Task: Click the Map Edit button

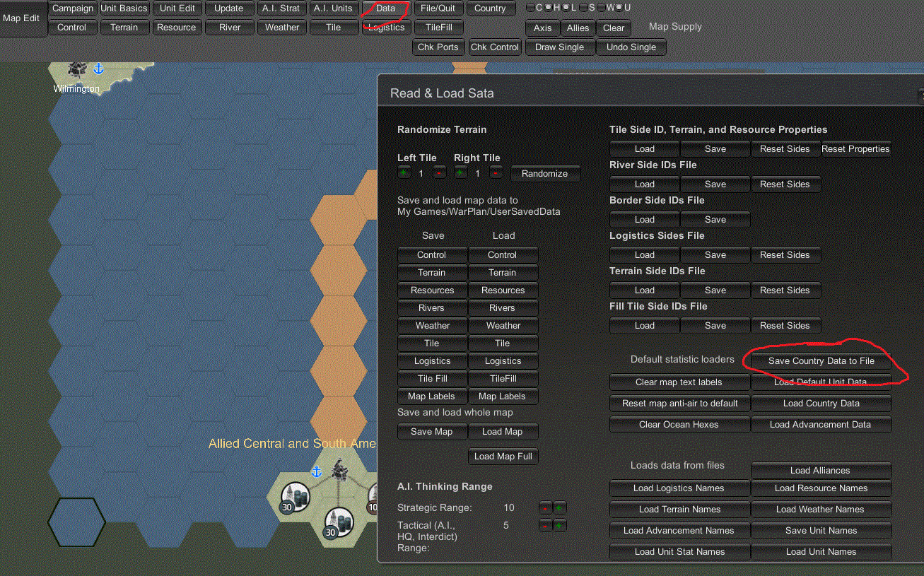Action: coord(22,18)
